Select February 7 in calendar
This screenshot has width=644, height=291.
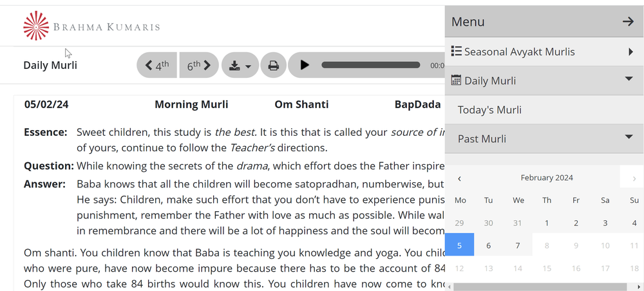tap(518, 245)
